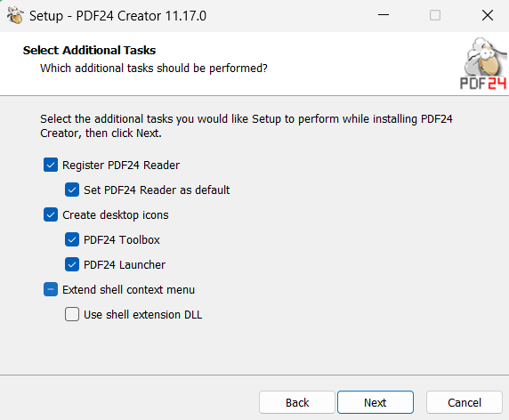Image resolution: width=509 pixels, height=420 pixels.
Task: Click the PDF24 sheep logo in header
Action: [x=484, y=63]
